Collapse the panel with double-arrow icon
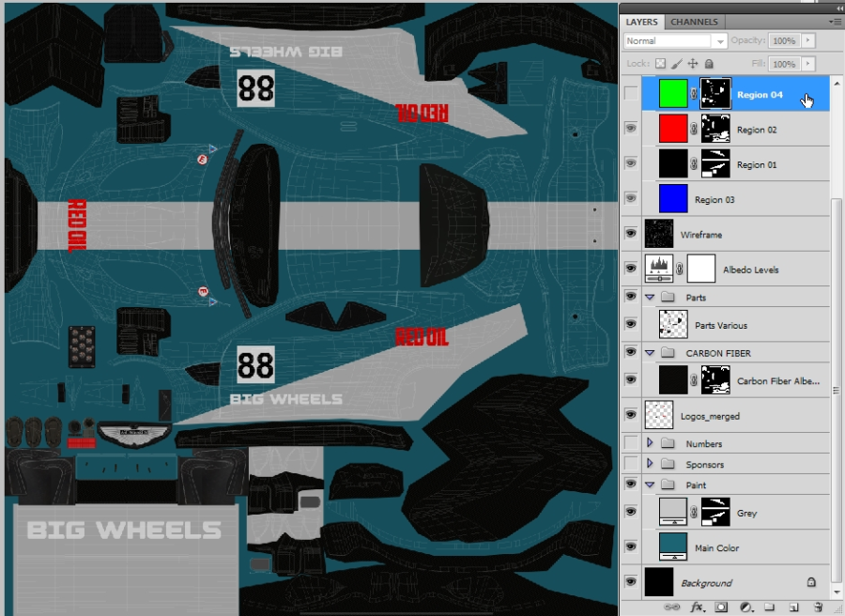Viewport: 845px width, 616px height. [x=839, y=8]
